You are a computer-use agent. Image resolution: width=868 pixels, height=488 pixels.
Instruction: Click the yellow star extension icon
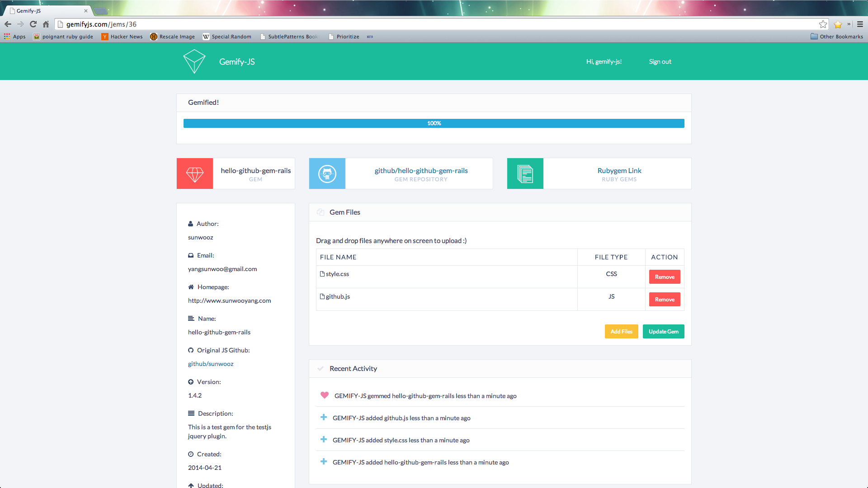coord(838,24)
